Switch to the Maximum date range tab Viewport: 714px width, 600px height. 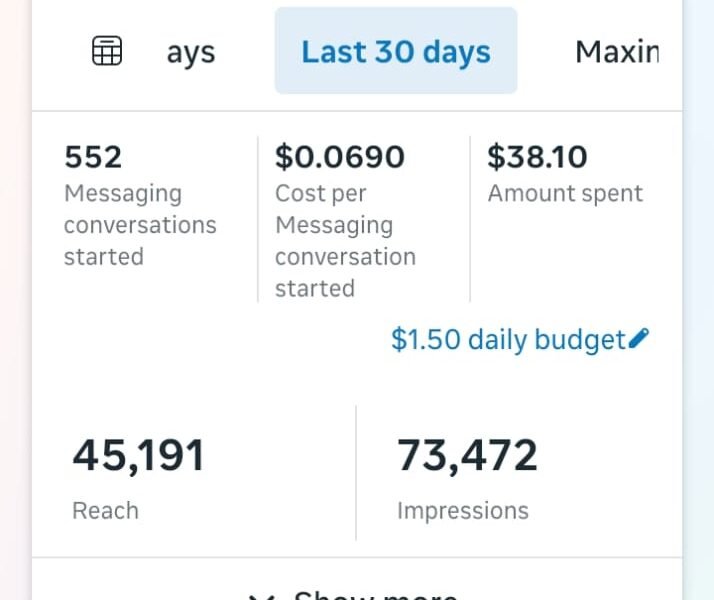pos(616,51)
